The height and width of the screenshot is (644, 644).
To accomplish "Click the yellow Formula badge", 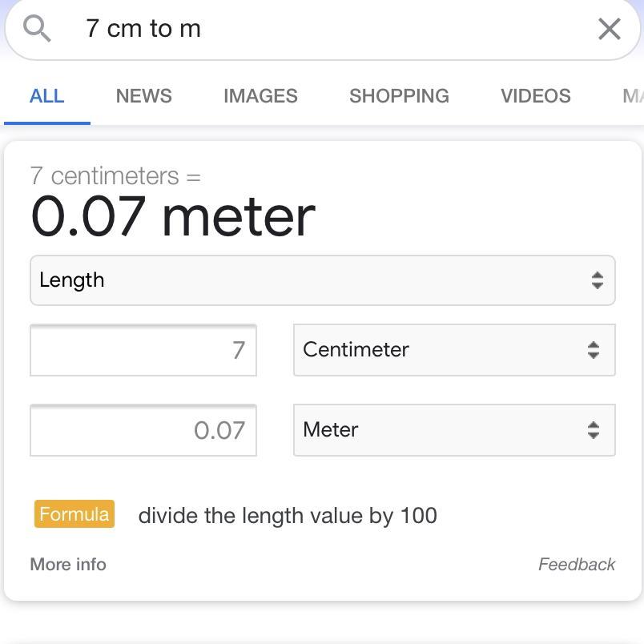I will (74, 514).
